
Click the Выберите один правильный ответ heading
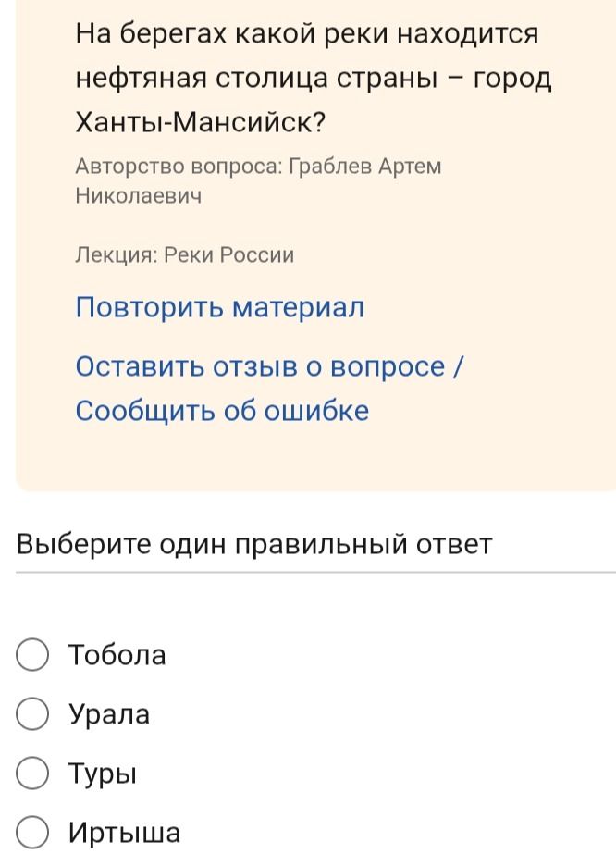pos(253,545)
